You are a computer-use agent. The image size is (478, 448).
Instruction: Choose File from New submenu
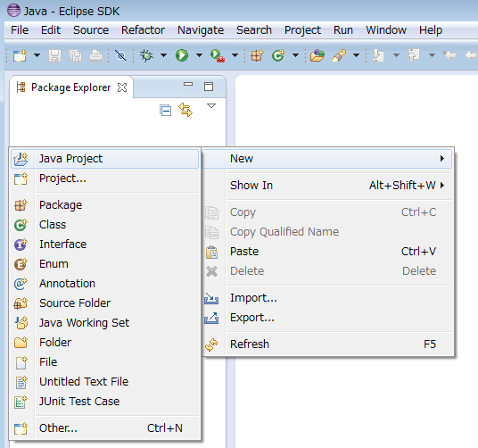tap(105, 362)
